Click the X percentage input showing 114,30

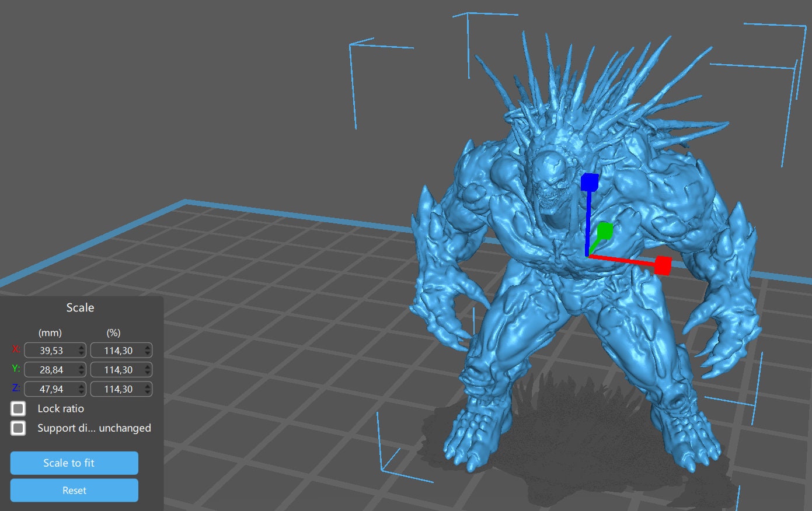point(118,350)
